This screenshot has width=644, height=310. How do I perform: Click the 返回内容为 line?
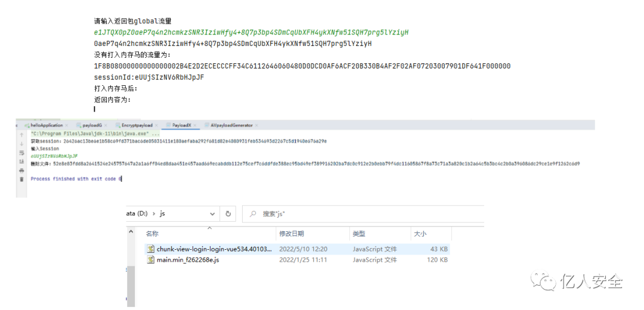[113, 100]
